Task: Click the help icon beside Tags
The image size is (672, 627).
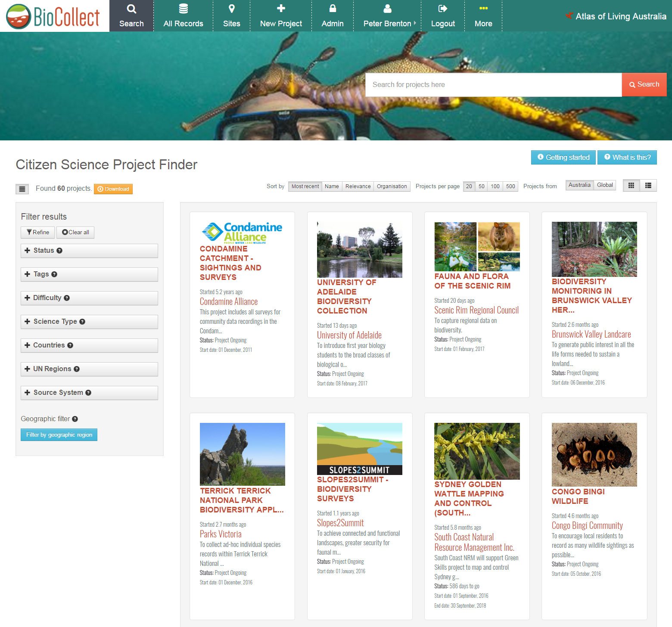Action: point(54,274)
